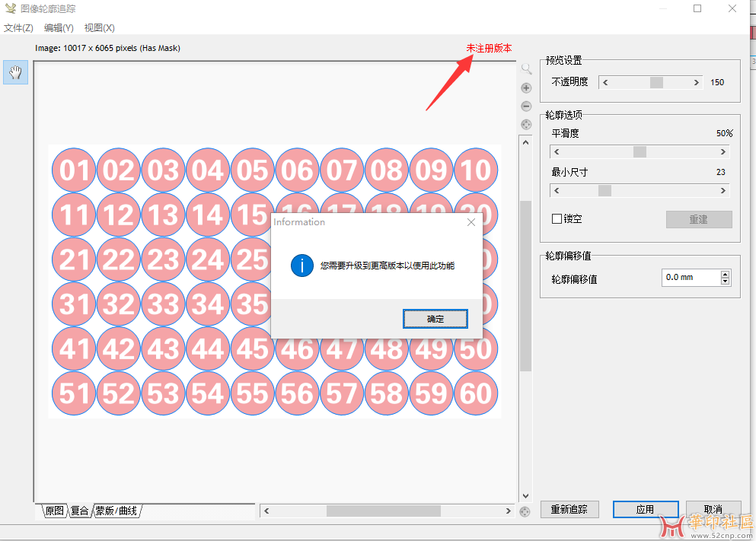Click the zoom in plus icon
Screen dimensions: 756x541
coord(527,88)
